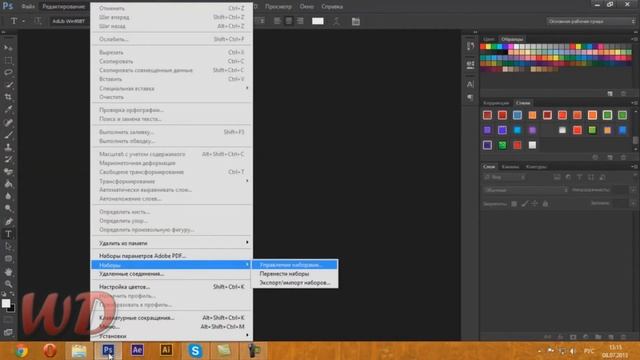
Task: Choose "Перенести наборы" in submenu
Action: pyautogui.click(x=295, y=274)
